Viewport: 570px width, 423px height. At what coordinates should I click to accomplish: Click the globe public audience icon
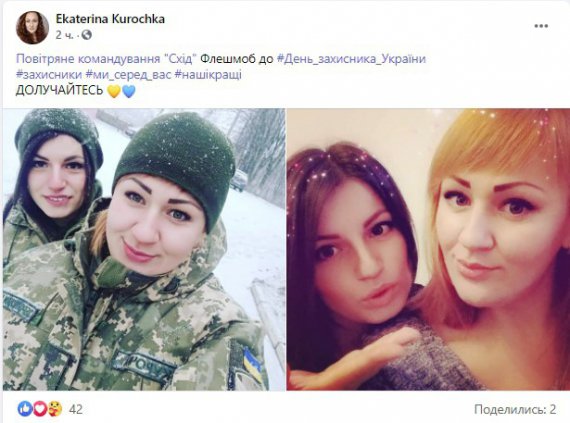(87, 35)
